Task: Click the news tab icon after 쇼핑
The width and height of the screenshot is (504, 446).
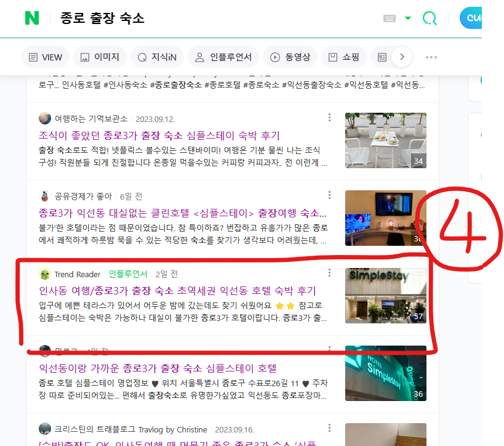Action: tap(382, 57)
